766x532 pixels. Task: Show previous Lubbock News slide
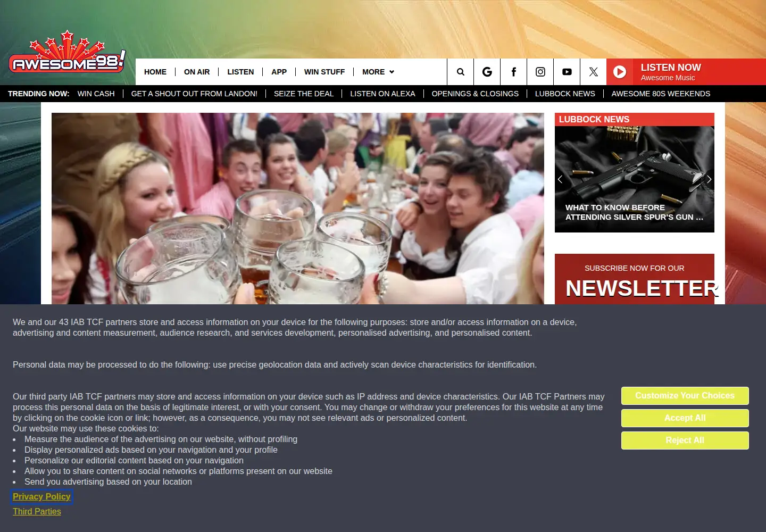tap(560, 179)
